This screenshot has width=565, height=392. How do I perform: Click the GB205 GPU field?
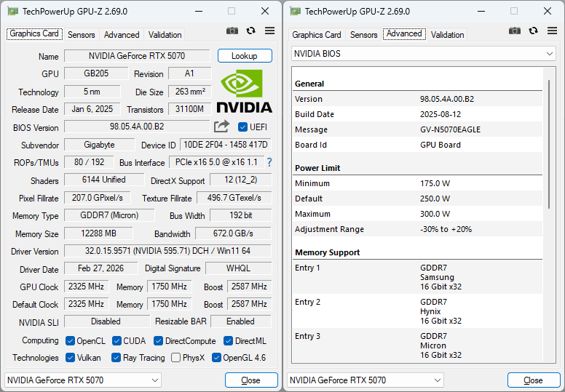96,73
